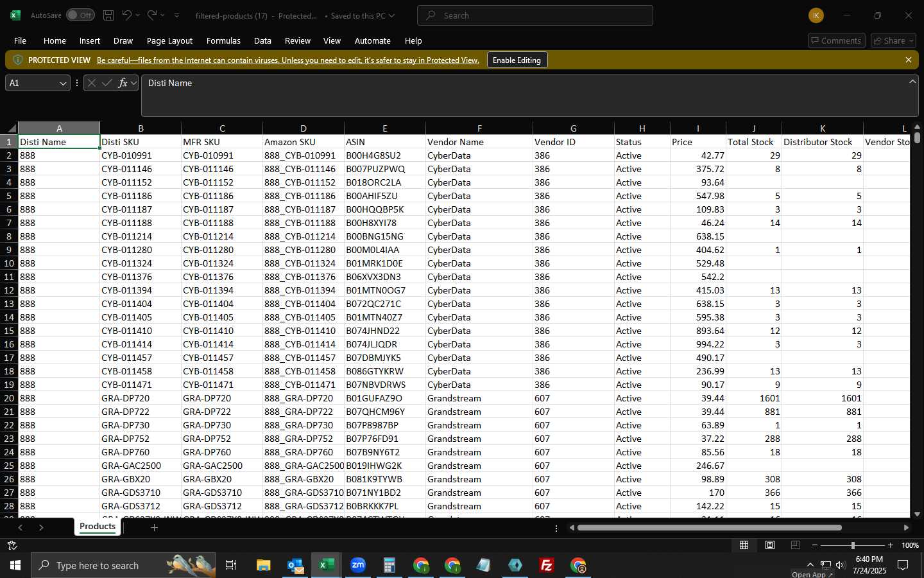Screen dimensions: 924x578
Task: Click the zoom out minus button
Action: [815, 545]
